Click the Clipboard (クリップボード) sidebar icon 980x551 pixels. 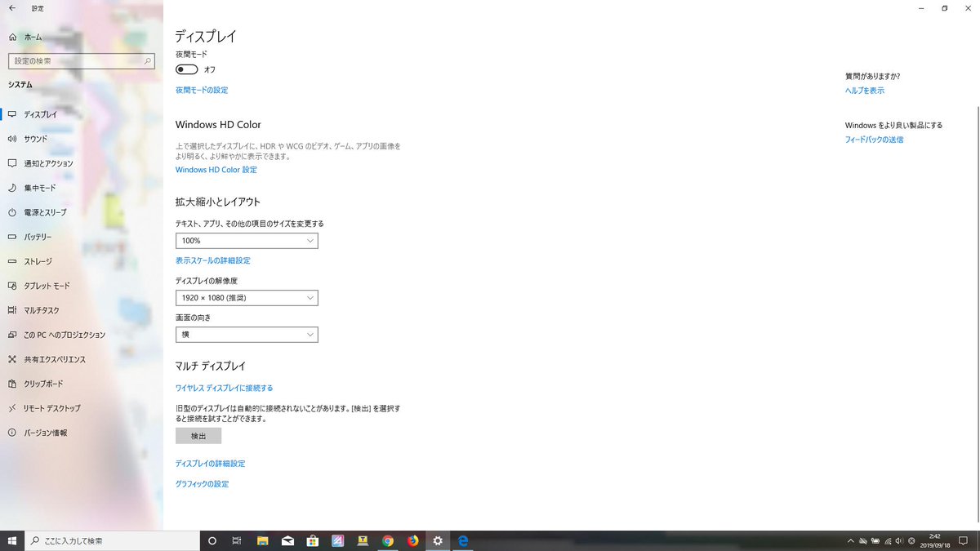pos(12,384)
